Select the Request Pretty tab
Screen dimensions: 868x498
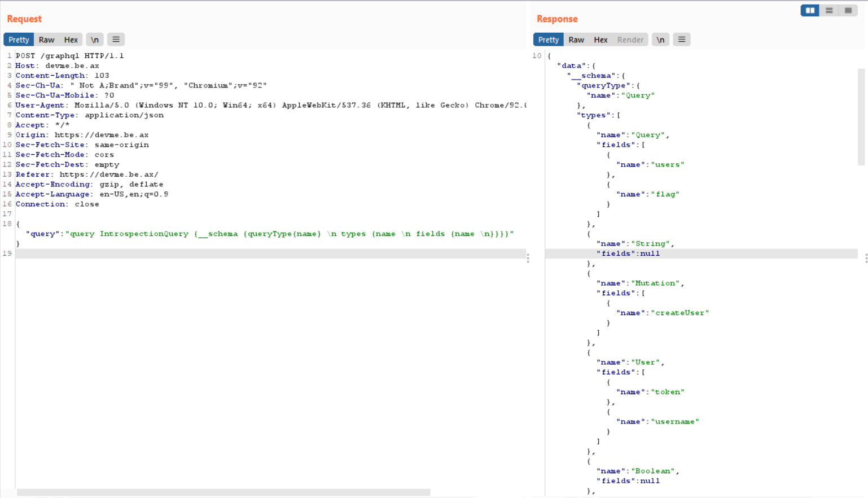[19, 40]
